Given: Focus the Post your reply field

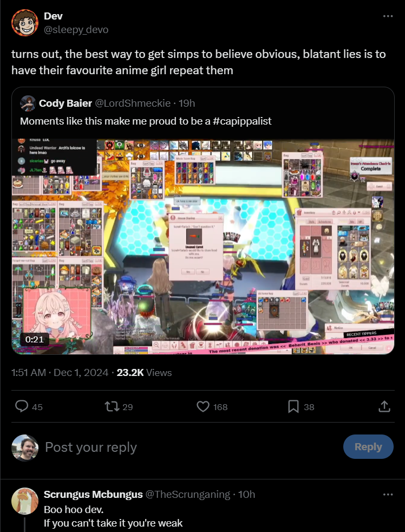Looking at the screenshot, I should click(190, 447).
